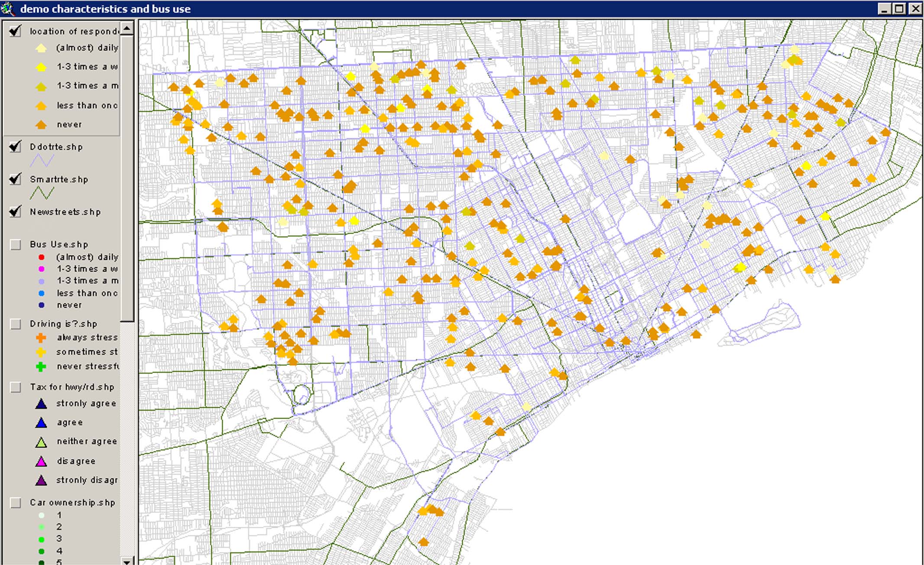The width and height of the screenshot is (924, 565).
Task: Toggle the Newstreets.shp layer checkbox
Action: click(15, 211)
